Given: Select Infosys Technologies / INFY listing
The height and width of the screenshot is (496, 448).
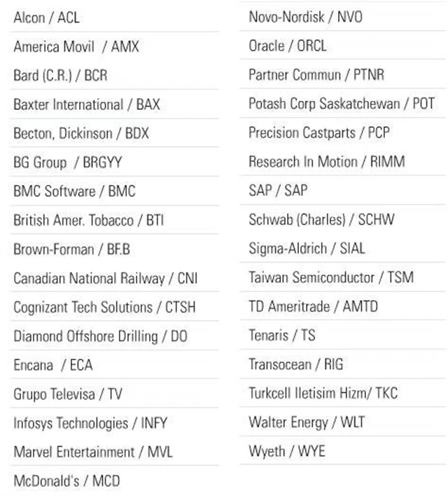Looking at the screenshot, I should click(90, 423).
